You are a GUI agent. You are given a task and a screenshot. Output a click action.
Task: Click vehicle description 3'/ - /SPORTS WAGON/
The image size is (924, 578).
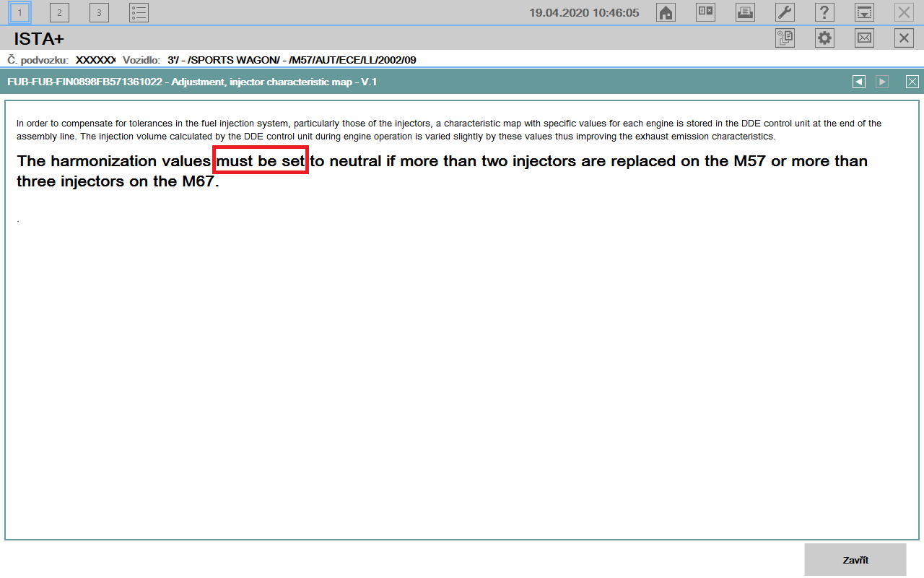(x=292, y=60)
